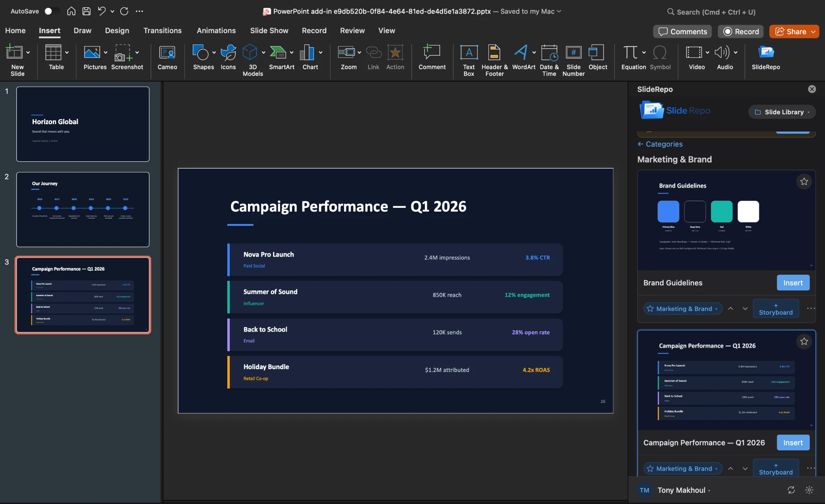Click the Undo icon
Image resolution: width=825 pixels, height=504 pixels.
click(101, 11)
